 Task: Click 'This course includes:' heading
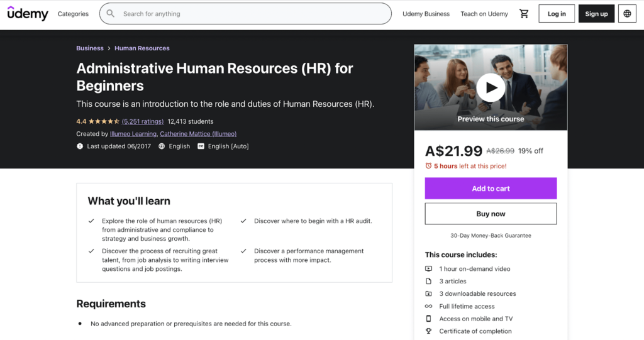tap(461, 255)
